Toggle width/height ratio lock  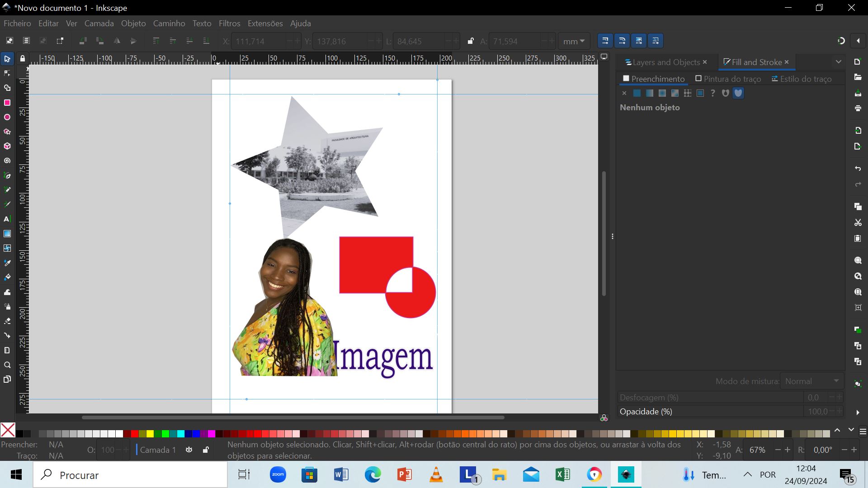(x=470, y=41)
